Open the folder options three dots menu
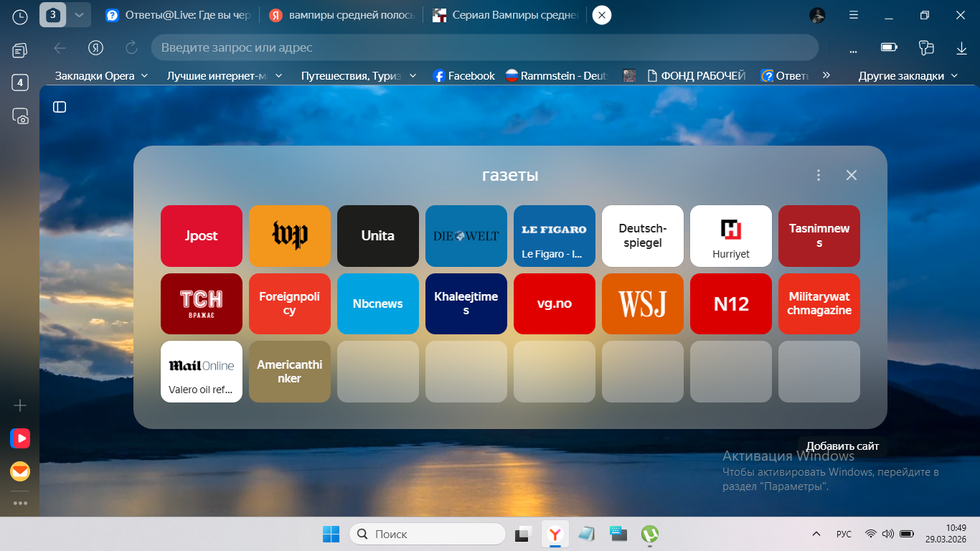The image size is (980, 551). tap(819, 175)
